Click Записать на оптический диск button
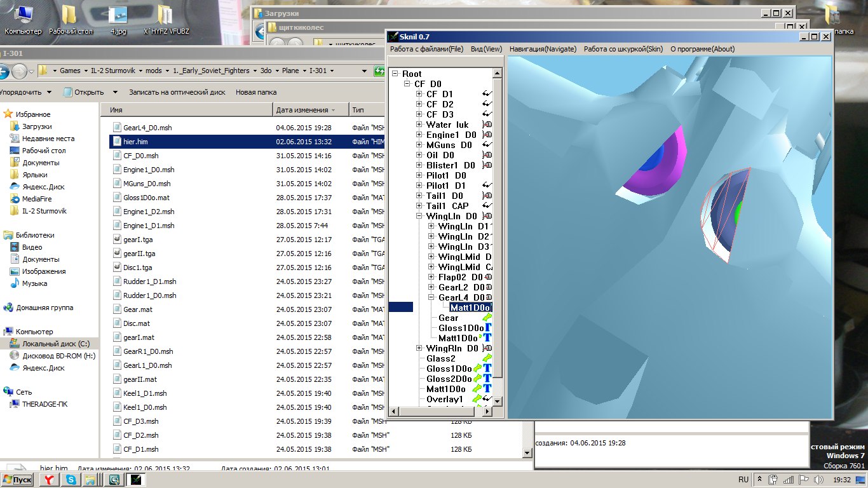 click(177, 92)
